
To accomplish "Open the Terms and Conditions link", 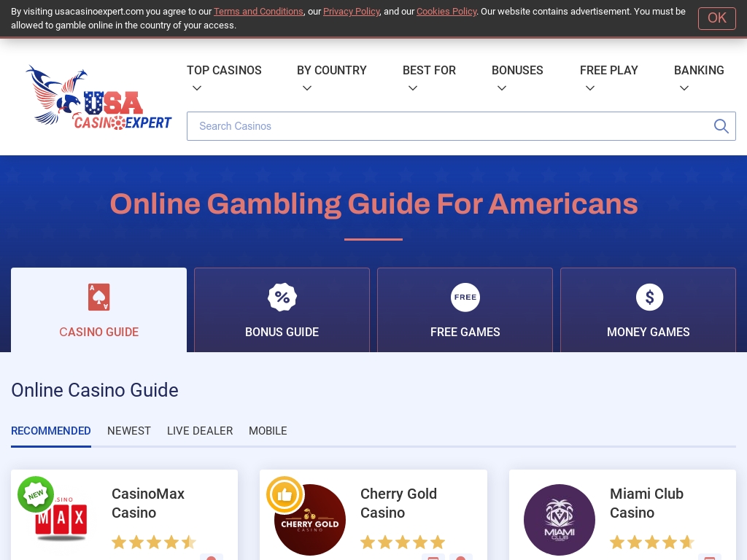I will pos(258,12).
